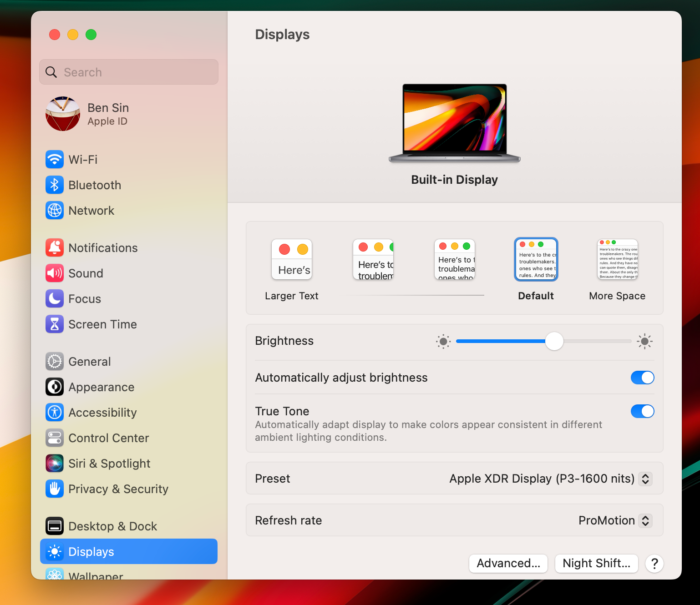Open the Sound speaker icon
Viewport: 700px width, 605px height.
point(55,273)
